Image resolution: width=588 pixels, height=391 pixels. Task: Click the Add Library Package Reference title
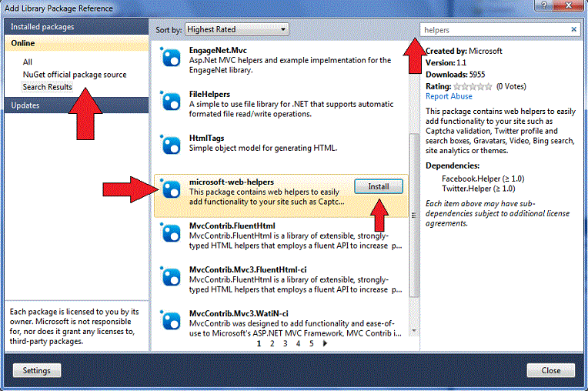click(58, 8)
